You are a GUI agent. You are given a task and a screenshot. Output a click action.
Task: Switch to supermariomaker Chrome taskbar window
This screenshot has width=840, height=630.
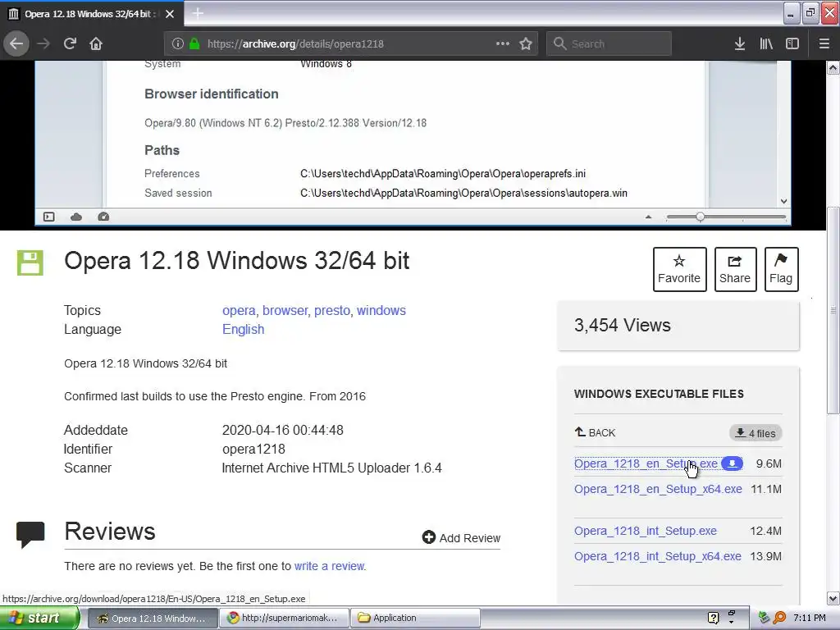284,619
